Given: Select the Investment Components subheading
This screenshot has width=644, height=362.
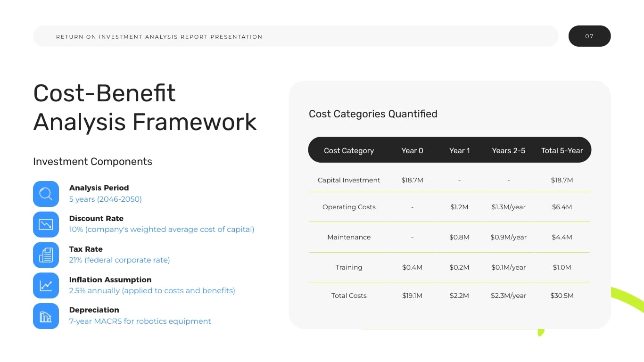Looking at the screenshot, I should 92,162.
